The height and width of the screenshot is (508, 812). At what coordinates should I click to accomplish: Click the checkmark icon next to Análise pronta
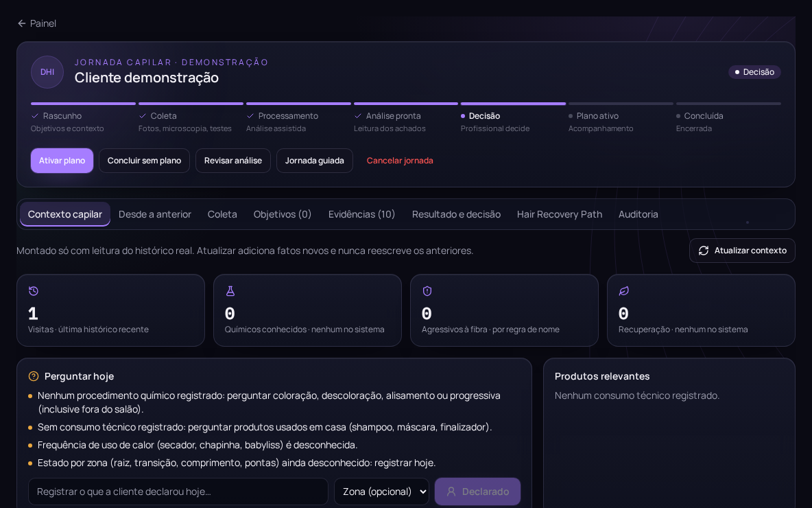[x=358, y=115]
